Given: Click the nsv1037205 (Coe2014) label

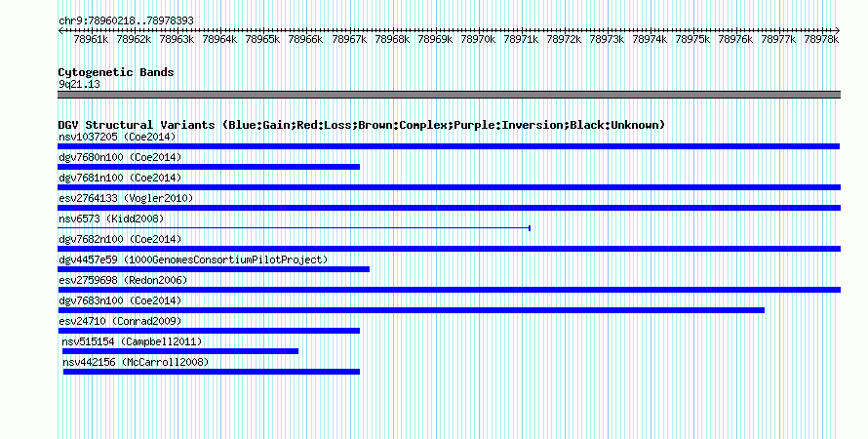Looking at the screenshot, I should click(x=117, y=137).
